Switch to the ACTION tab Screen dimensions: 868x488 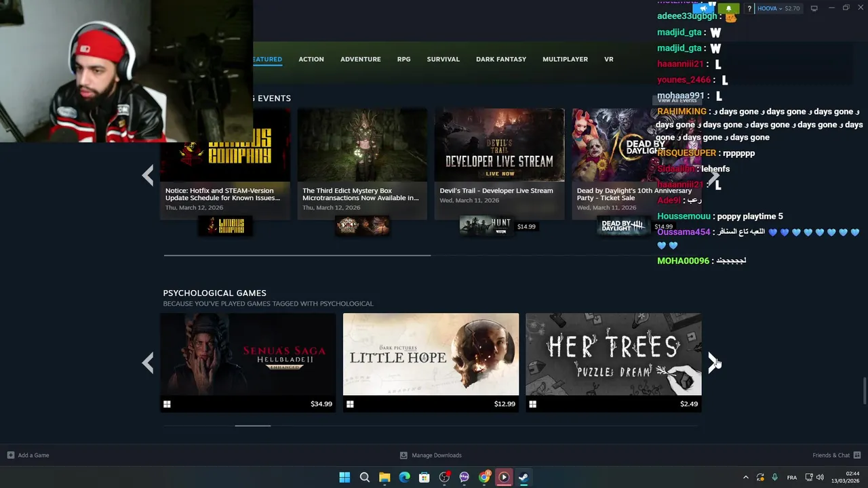coord(311,59)
